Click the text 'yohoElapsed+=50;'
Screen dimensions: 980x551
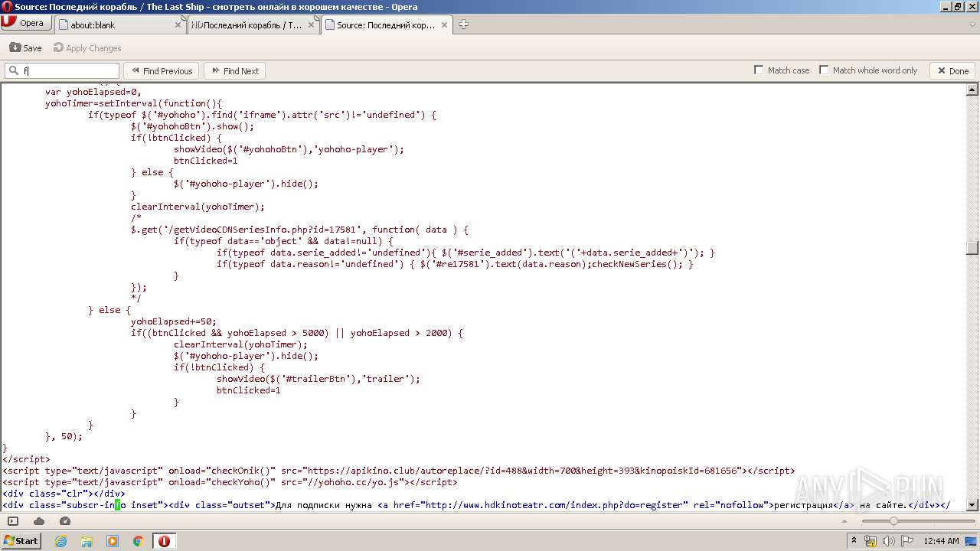[174, 321]
